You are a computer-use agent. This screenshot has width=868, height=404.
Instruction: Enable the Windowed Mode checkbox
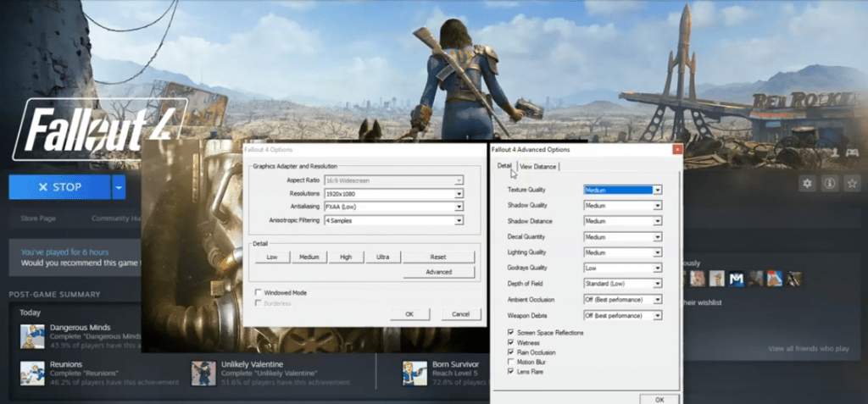click(x=259, y=293)
